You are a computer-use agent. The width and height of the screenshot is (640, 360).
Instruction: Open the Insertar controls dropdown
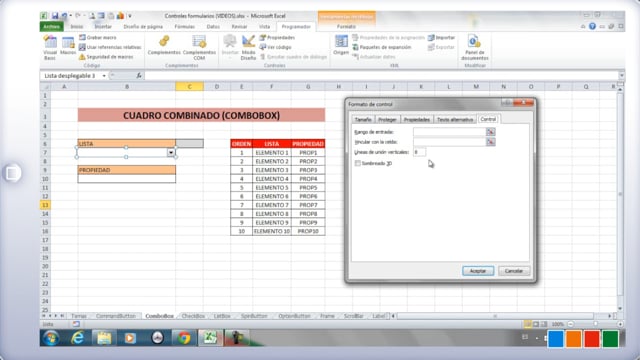230,47
